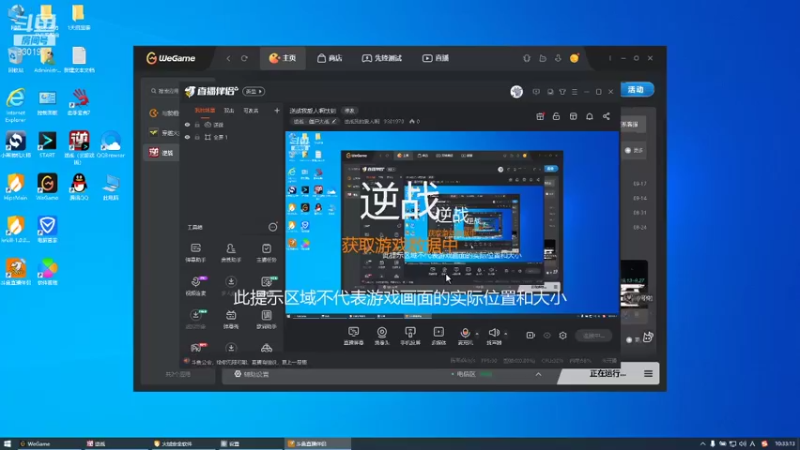Click the lock icon above preview
Screen dimensions: 800x450
(x=556, y=117)
